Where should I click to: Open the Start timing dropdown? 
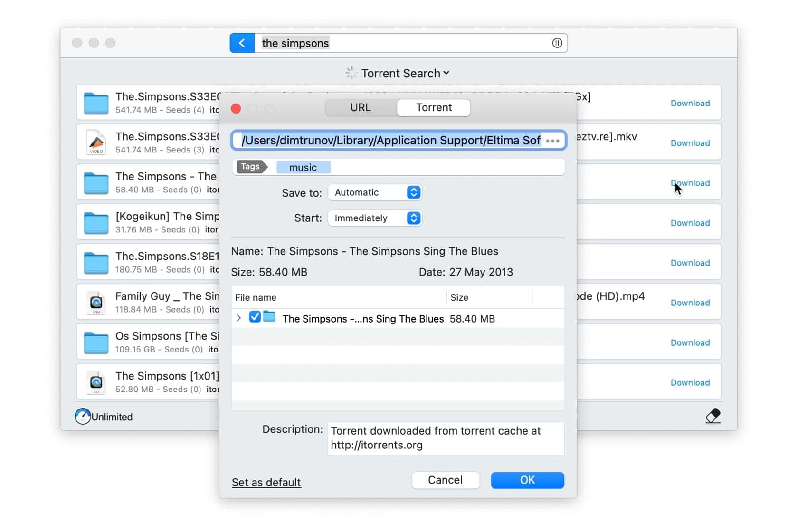click(375, 218)
